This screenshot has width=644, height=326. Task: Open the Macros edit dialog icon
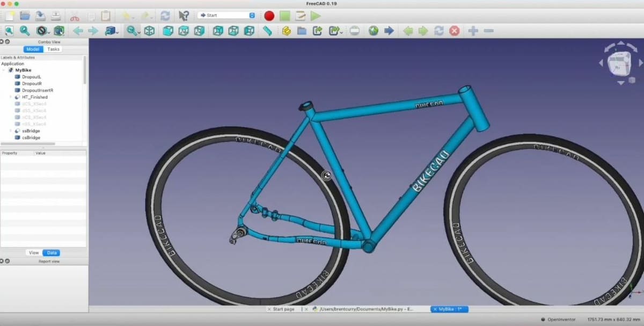tap(300, 16)
